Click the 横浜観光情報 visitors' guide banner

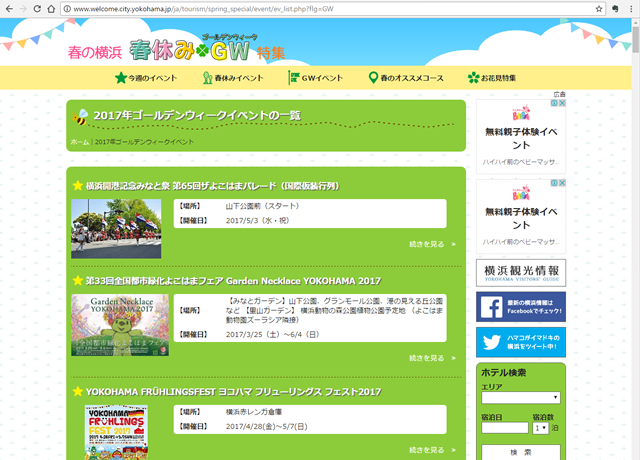coord(521,272)
